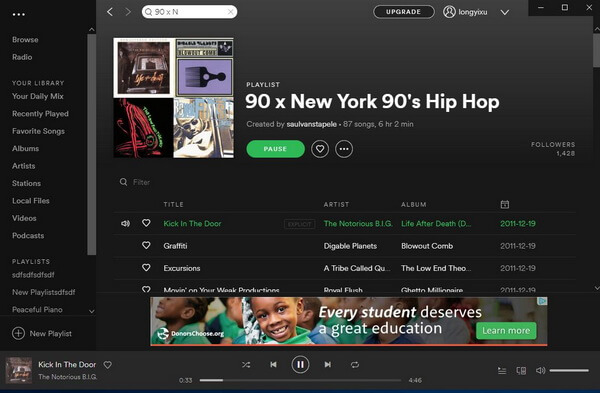
Task: Open the account dropdown chevron beside longyixu
Action: coord(505,12)
